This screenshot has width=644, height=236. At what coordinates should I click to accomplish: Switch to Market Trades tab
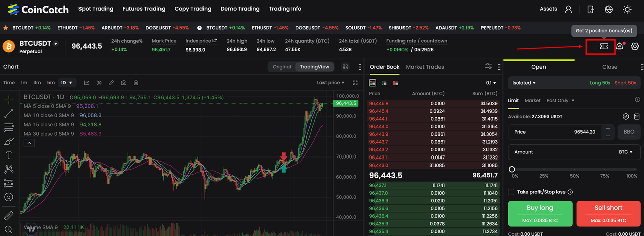tap(425, 67)
